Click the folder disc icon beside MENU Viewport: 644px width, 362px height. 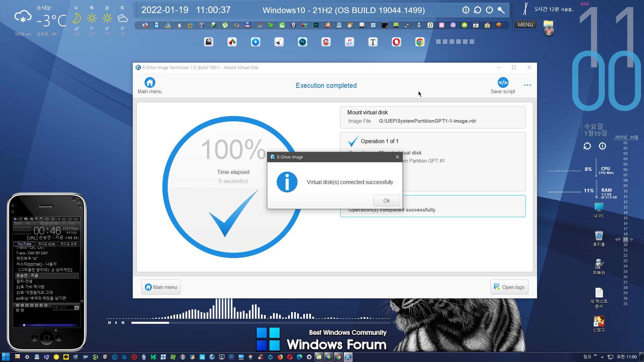pyautogui.click(x=548, y=28)
